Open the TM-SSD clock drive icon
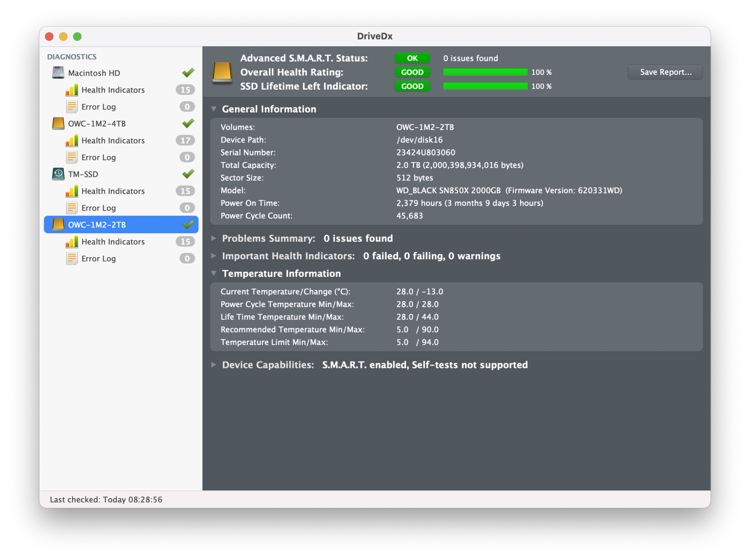 click(x=58, y=174)
